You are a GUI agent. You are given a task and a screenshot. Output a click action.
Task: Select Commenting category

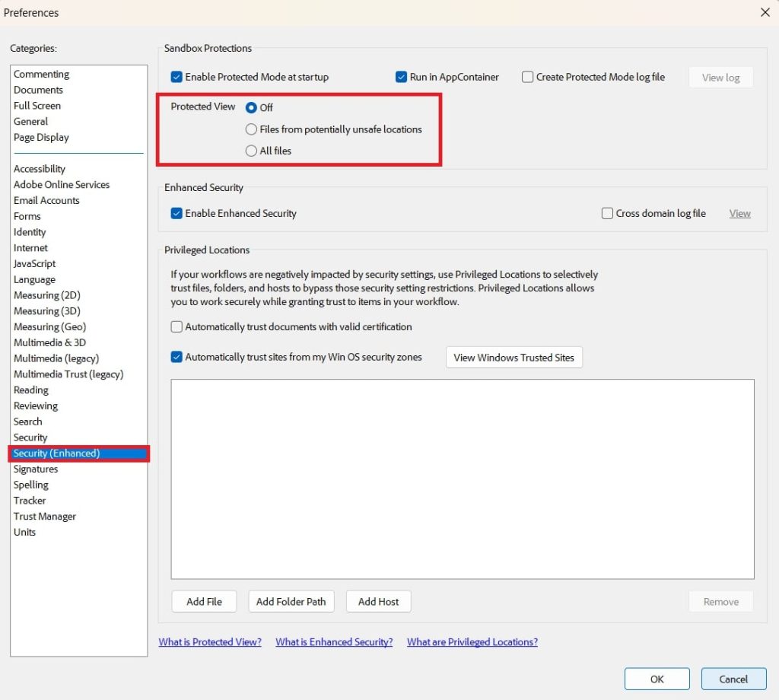[x=42, y=74]
